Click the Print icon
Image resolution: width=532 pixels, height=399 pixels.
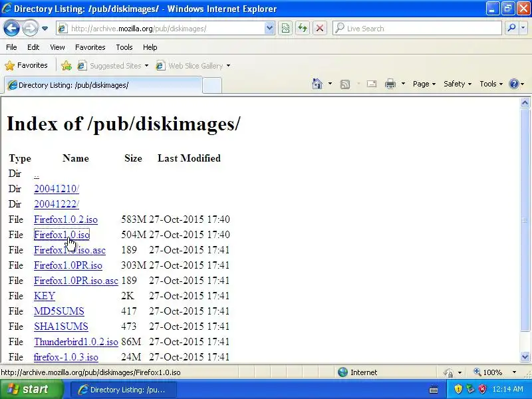pyautogui.click(x=390, y=84)
